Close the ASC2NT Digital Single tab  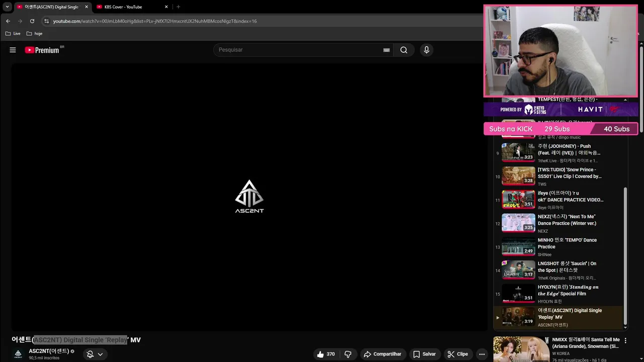click(x=87, y=7)
